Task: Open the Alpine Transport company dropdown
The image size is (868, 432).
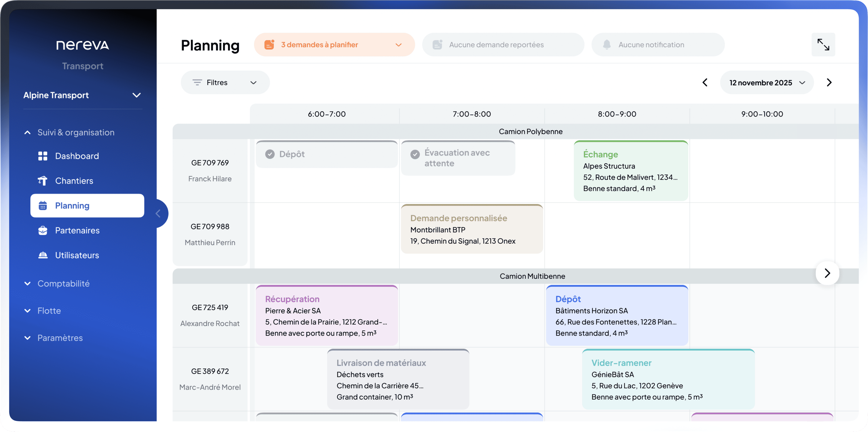Action: (137, 95)
